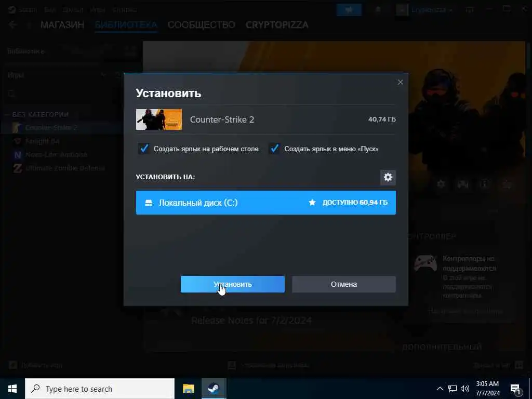Open the network icon in system tray
The height and width of the screenshot is (399, 532).
click(453, 389)
